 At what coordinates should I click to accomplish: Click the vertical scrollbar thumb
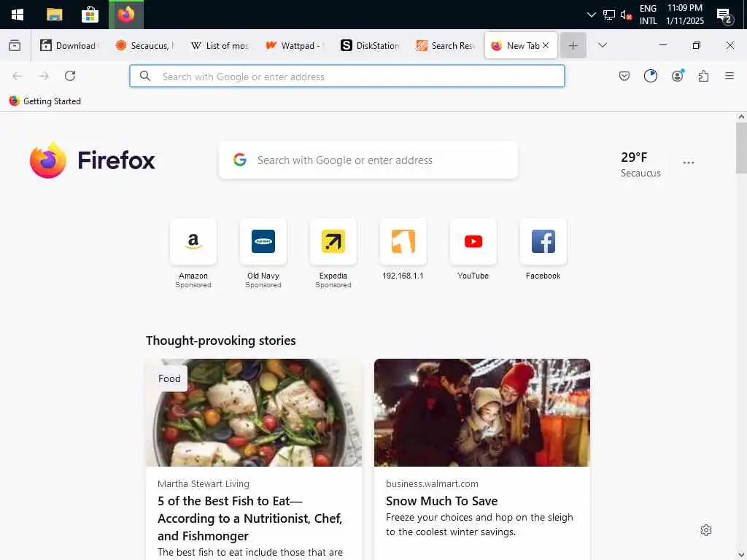click(x=741, y=148)
